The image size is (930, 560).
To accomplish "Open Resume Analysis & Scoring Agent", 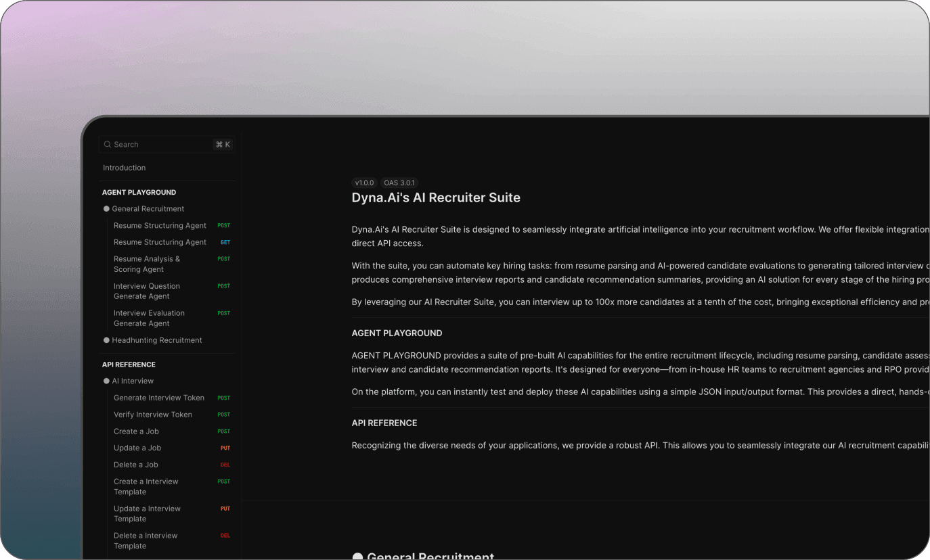I will tap(147, 264).
